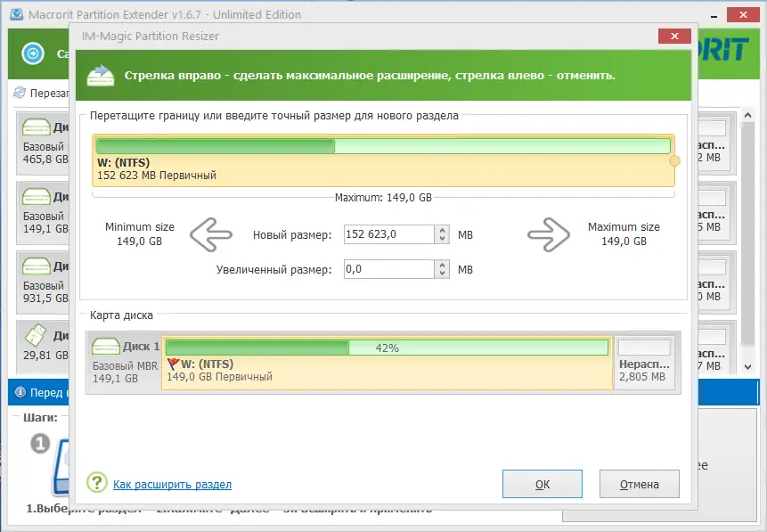Click the info icon in the blue bar

20,392
